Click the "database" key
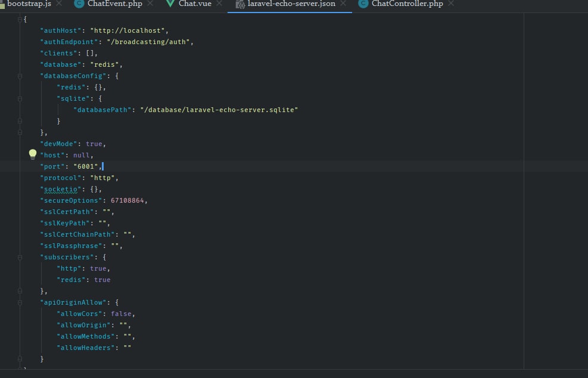 [x=61, y=64]
